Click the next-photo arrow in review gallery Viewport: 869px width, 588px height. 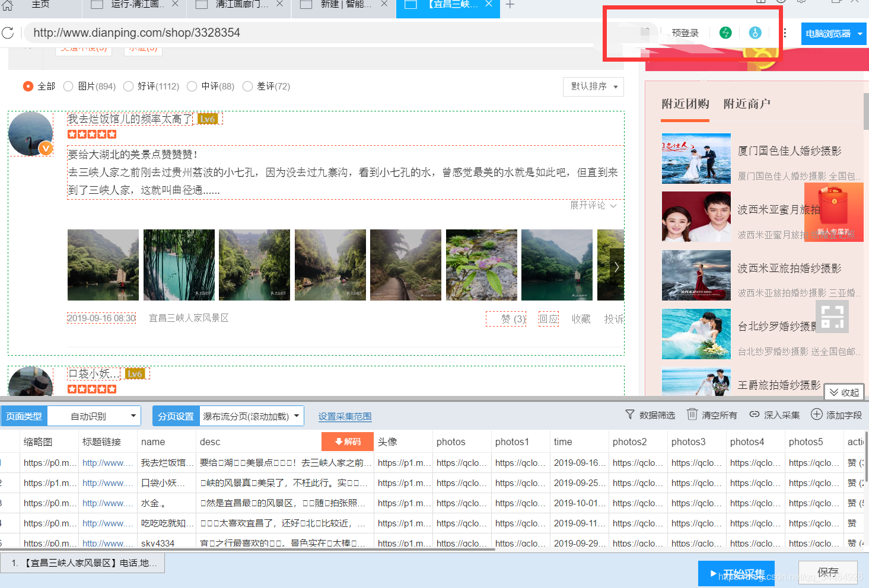coord(616,267)
